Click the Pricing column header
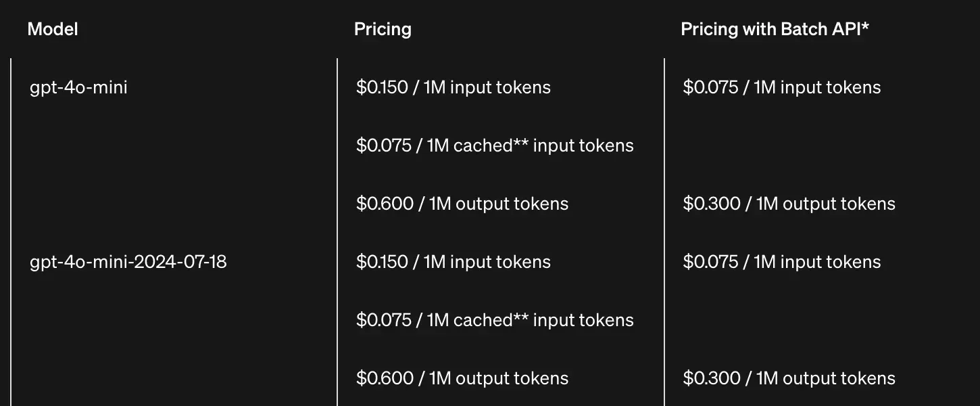The width and height of the screenshot is (980, 406). [383, 29]
